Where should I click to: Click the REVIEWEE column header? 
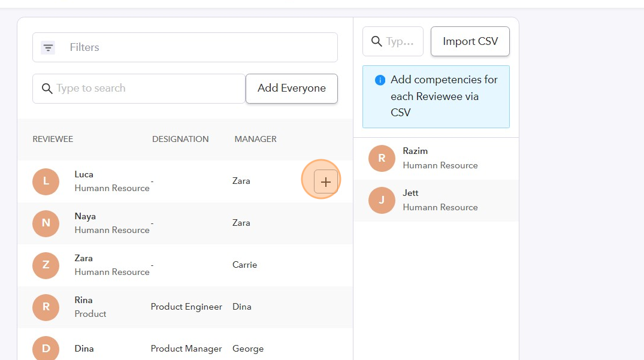(53, 139)
